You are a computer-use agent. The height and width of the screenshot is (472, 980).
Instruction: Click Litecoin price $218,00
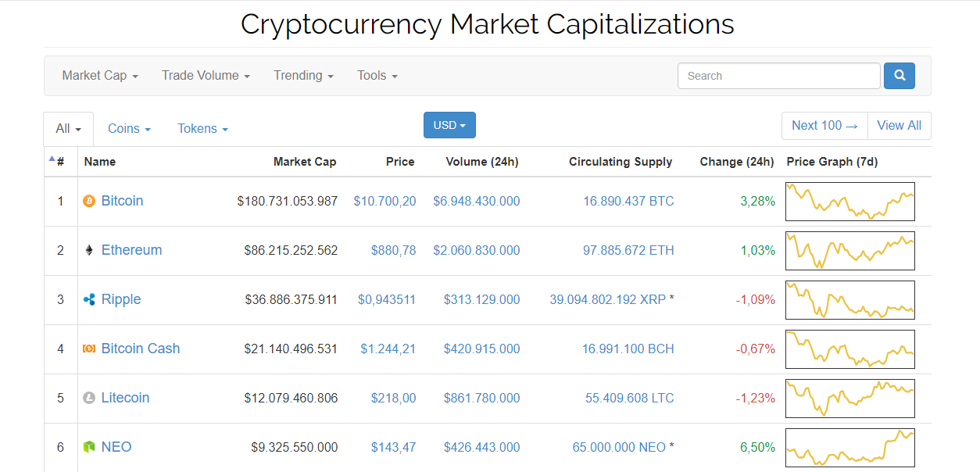coord(393,398)
